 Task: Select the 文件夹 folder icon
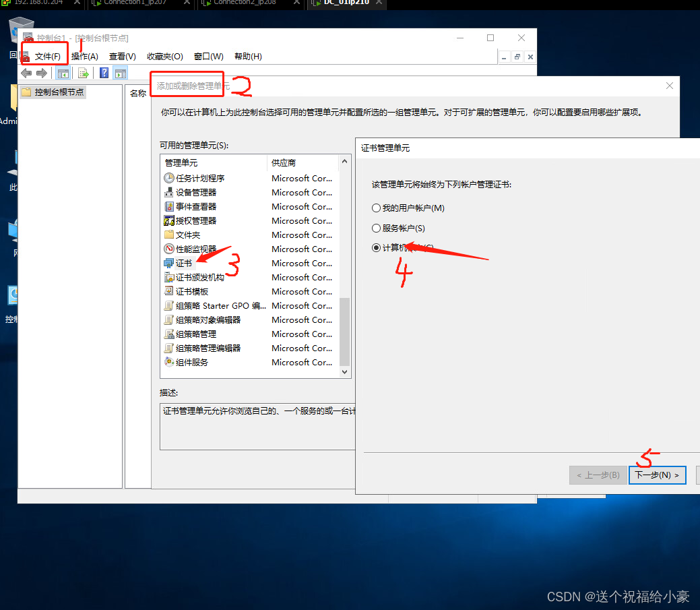pyautogui.click(x=168, y=235)
